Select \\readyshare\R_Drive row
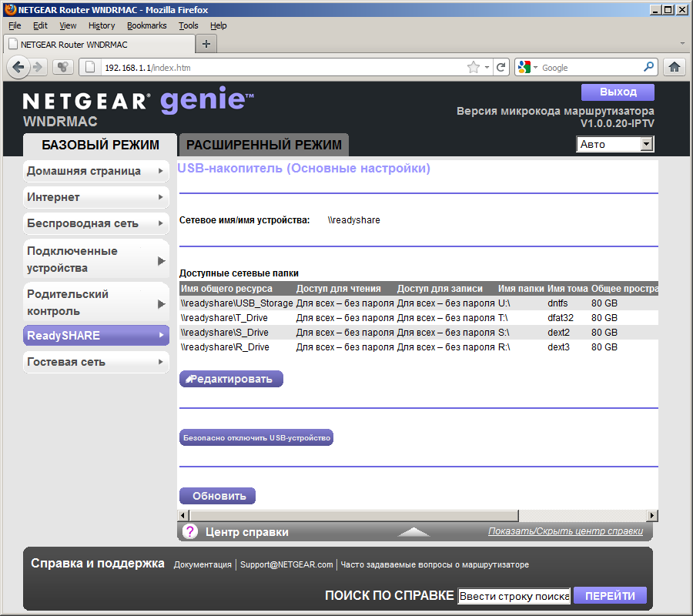Image resolution: width=693 pixels, height=616 pixels. pyautogui.click(x=419, y=347)
